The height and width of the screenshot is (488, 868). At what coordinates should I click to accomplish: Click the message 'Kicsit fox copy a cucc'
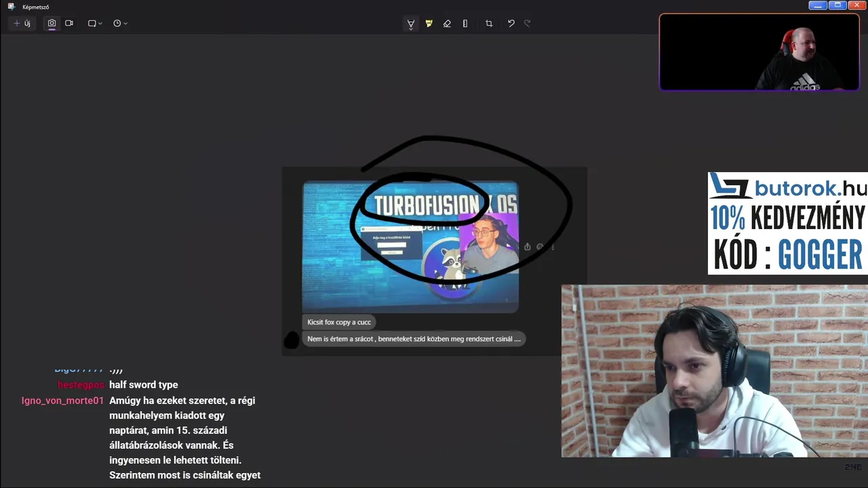(x=339, y=322)
